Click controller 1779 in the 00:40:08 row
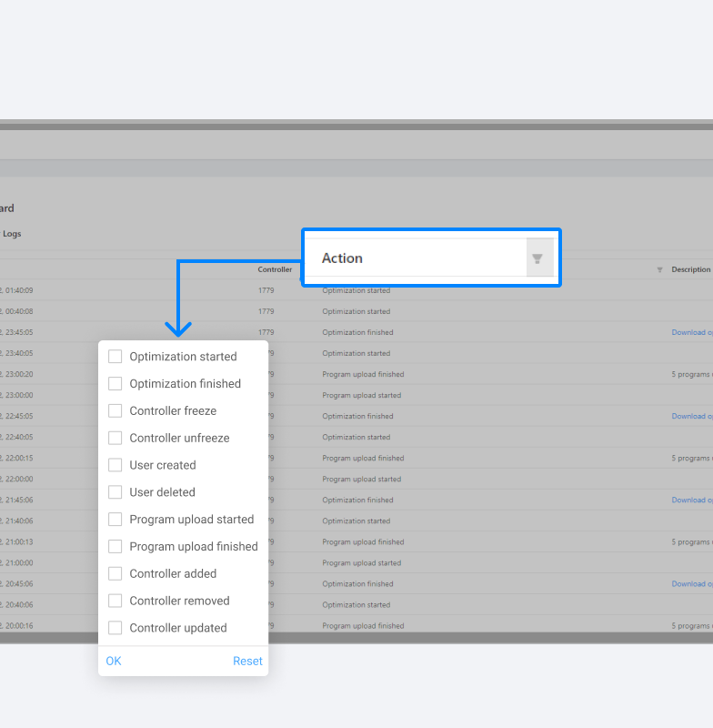The width and height of the screenshot is (713, 728). [x=266, y=311]
